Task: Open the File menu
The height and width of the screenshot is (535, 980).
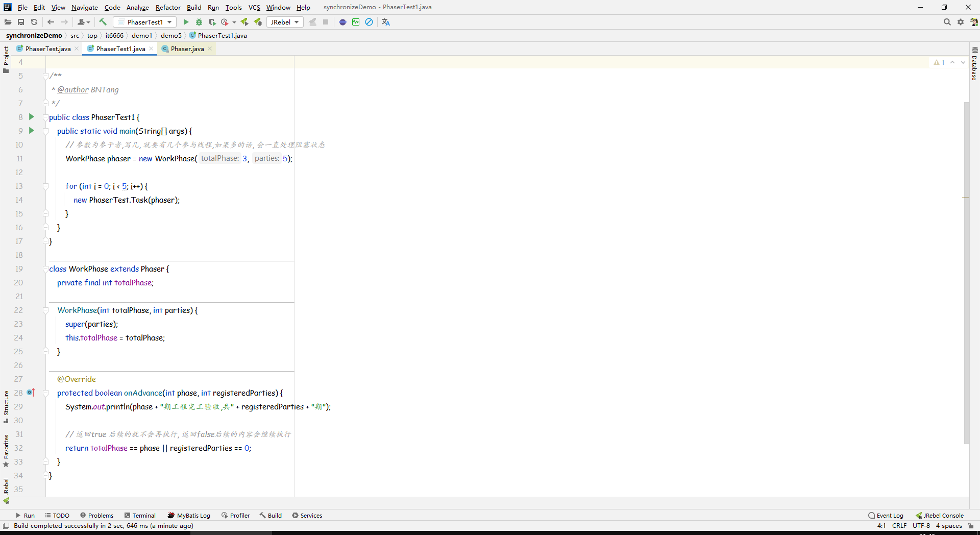Action: tap(22, 7)
